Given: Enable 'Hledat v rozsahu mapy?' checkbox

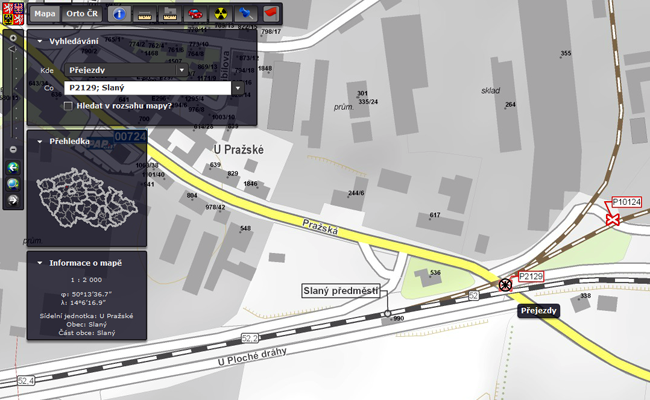Looking at the screenshot, I should (68, 105).
